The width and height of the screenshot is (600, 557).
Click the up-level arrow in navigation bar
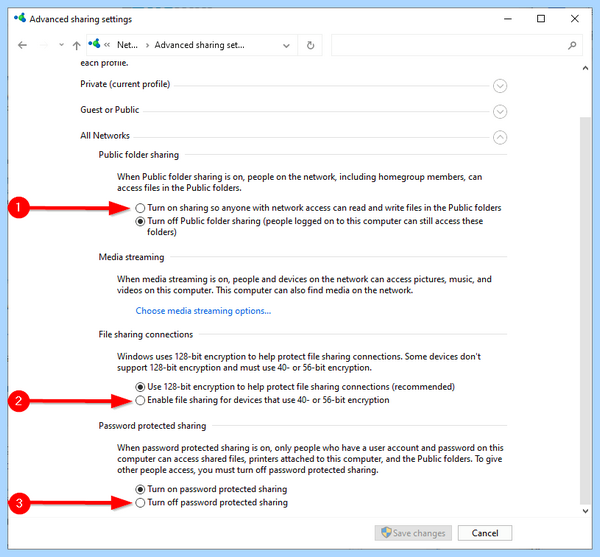[x=77, y=46]
